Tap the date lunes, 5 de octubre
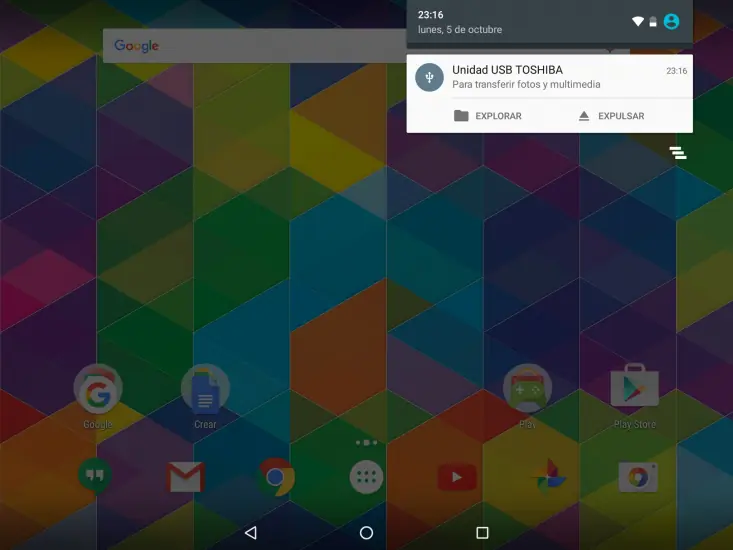 pos(460,29)
